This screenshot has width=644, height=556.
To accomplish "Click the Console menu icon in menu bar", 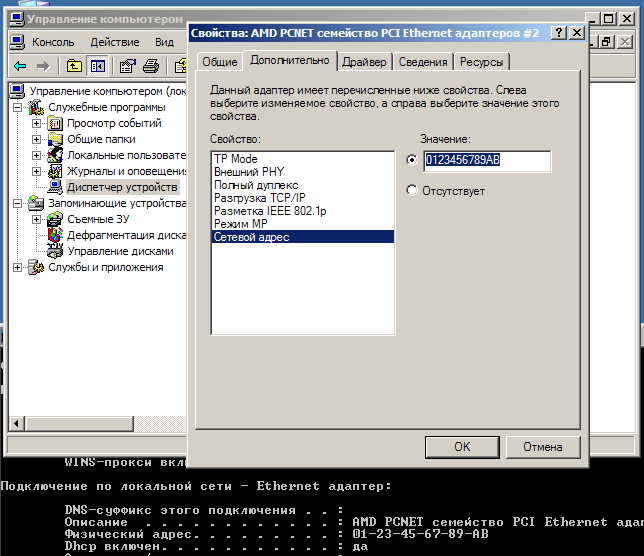I will [17, 42].
